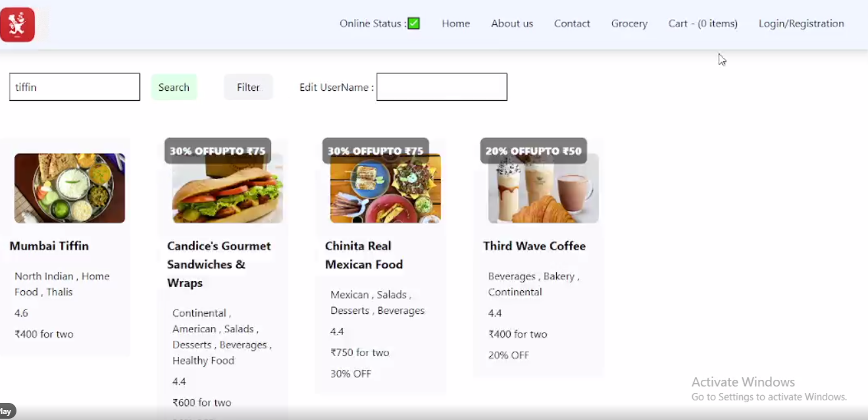Screen dimensions: 868x420
Task: Click ₹400 for two under Third Wave Coffee
Action: (x=518, y=334)
